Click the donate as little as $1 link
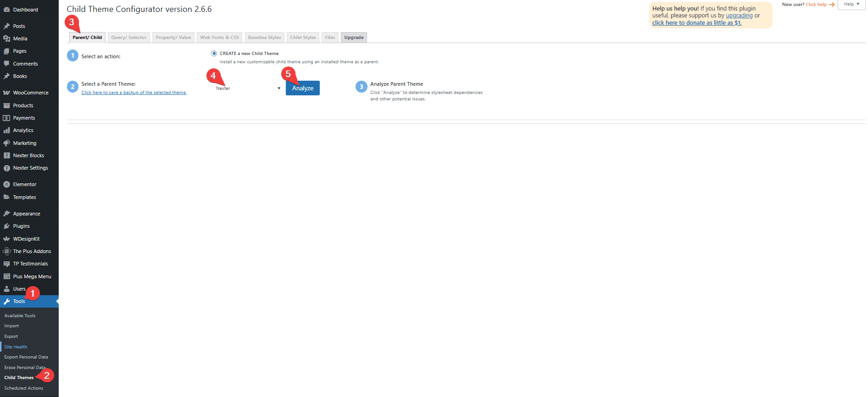868x397 pixels. 697,23
